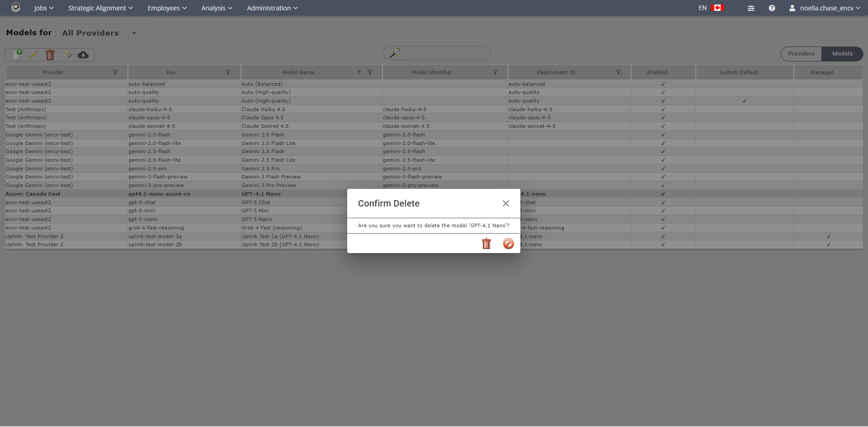The image size is (868, 427).
Task: Toggle Managed check for uplink-test-model-2a
Action: pos(828,236)
